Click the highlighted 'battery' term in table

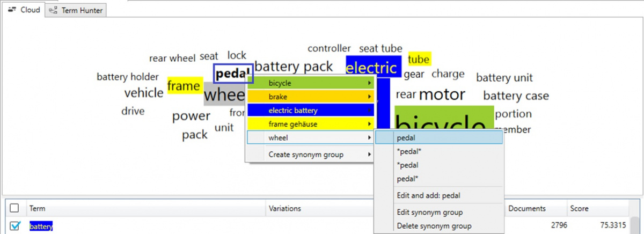coord(41,226)
